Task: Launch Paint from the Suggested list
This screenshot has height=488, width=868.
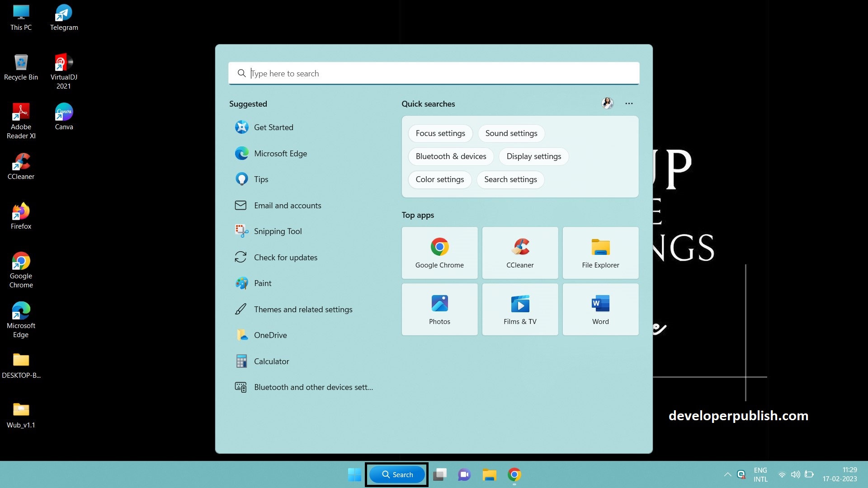Action: pos(263,283)
